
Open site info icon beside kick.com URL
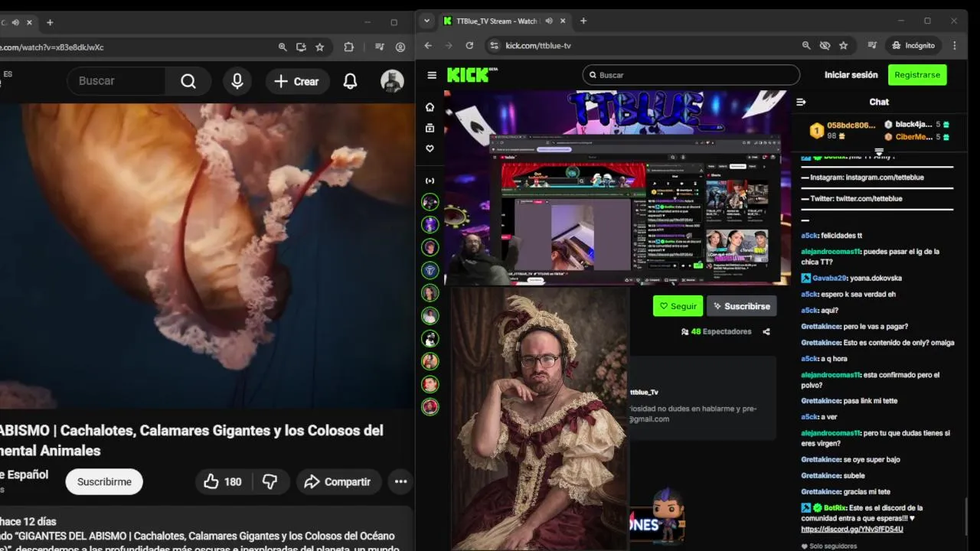click(494, 45)
